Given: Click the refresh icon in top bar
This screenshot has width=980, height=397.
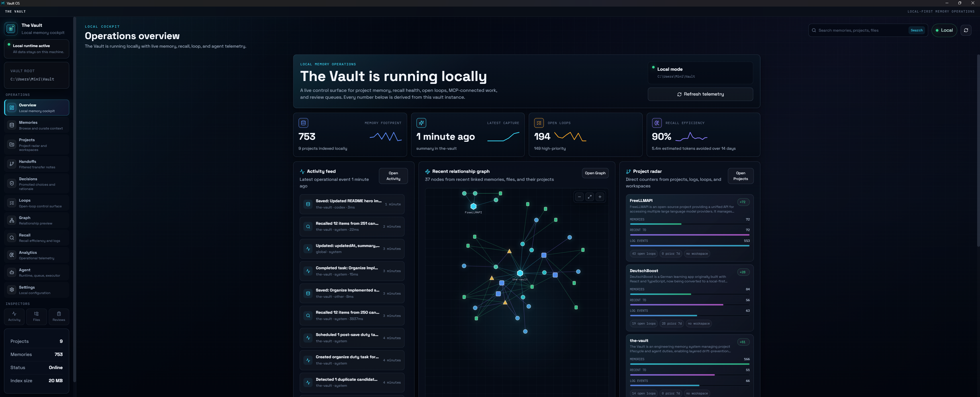Looking at the screenshot, I should 965,31.
